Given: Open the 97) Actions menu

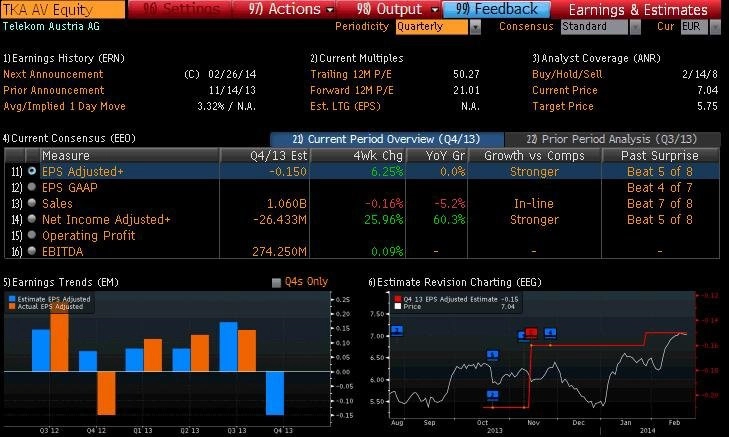Looking at the screenshot, I should (x=291, y=9).
